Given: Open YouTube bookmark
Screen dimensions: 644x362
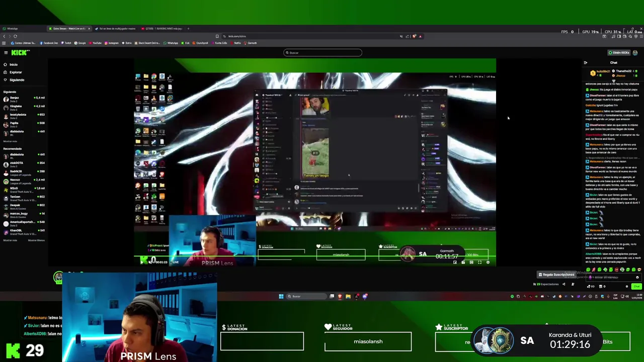Looking at the screenshot, I should click(x=96, y=43).
